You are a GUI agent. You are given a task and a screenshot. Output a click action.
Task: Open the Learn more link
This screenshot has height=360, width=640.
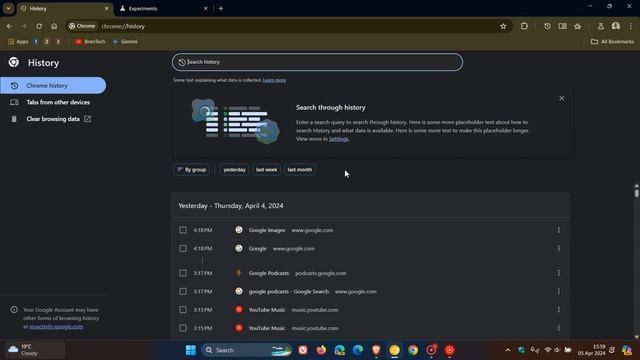tap(274, 80)
